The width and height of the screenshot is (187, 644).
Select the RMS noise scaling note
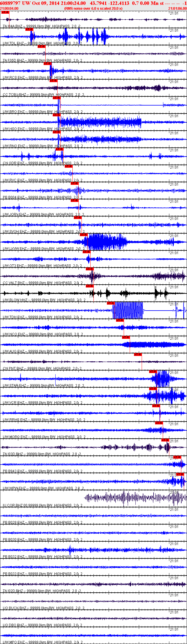click(93, 9)
